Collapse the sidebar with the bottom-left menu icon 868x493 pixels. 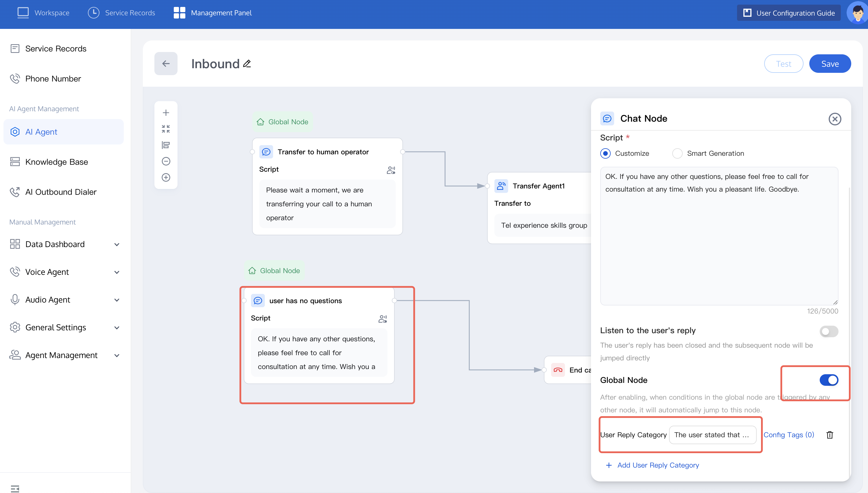[x=15, y=488]
